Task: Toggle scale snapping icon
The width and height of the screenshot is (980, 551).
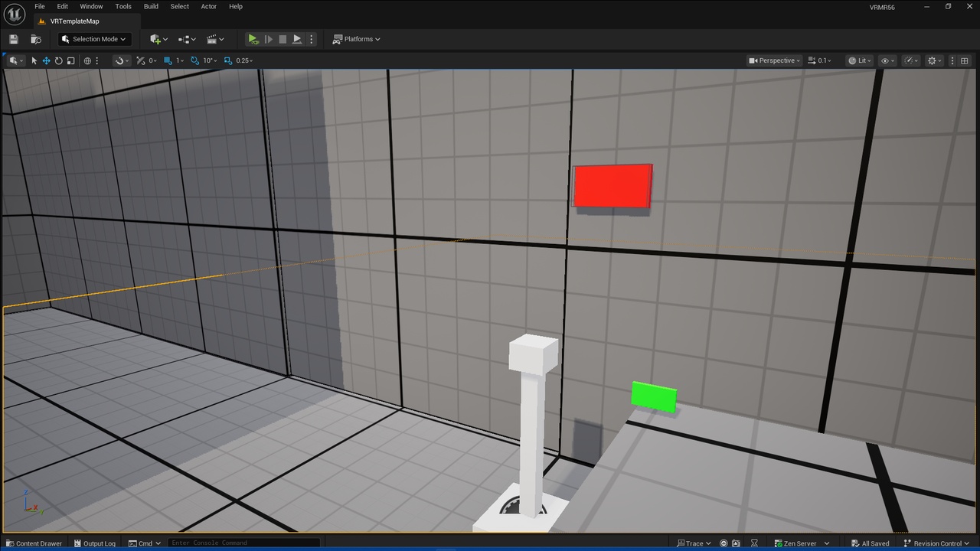Action: (228, 60)
